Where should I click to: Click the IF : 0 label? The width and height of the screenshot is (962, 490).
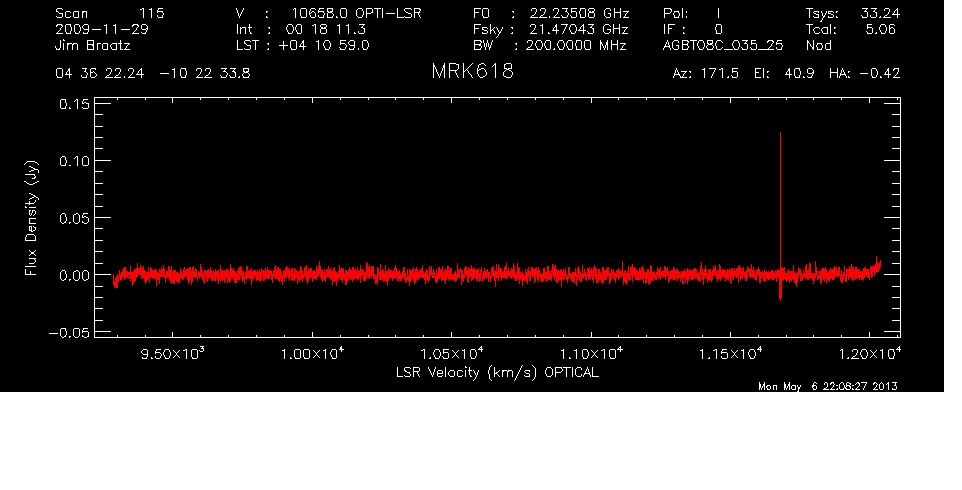(x=693, y=29)
